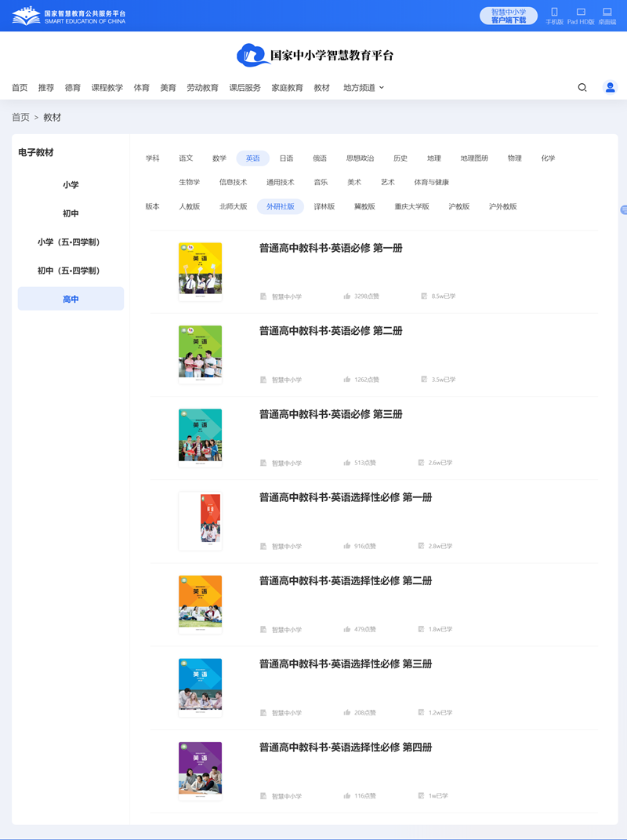Screen dimensions: 627x840
Task: Open the 家庭教育 navigation tab
Action: [x=285, y=87]
